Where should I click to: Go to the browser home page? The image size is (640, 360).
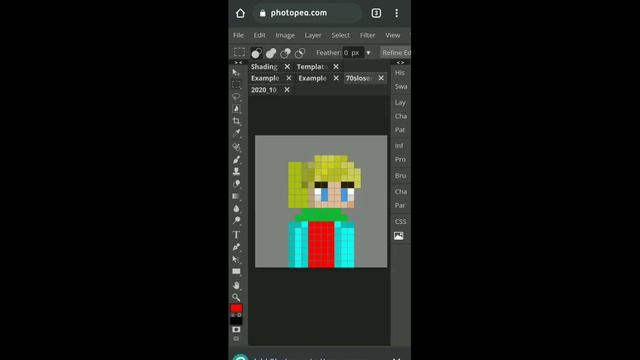(240, 13)
